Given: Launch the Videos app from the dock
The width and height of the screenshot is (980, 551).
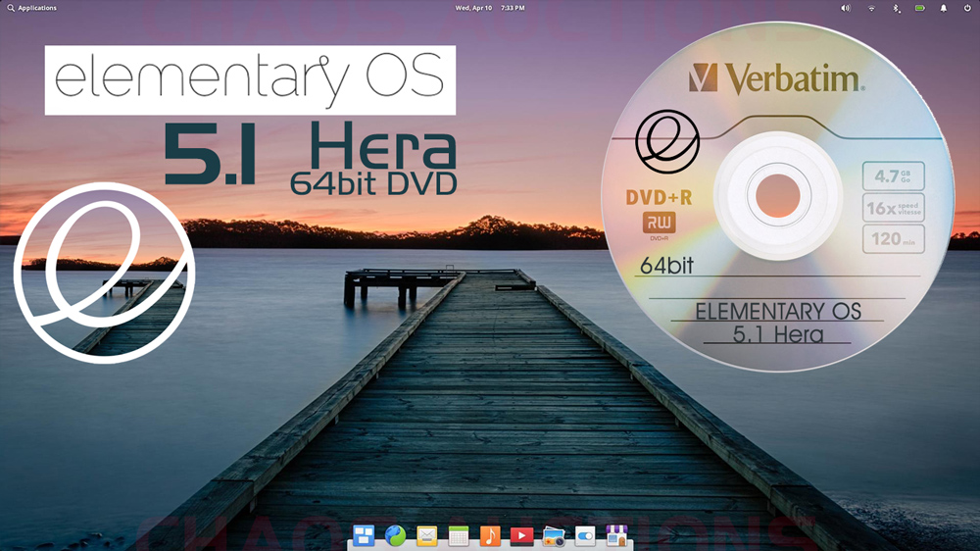Looking at the screenshot, I should pos(522,536).
